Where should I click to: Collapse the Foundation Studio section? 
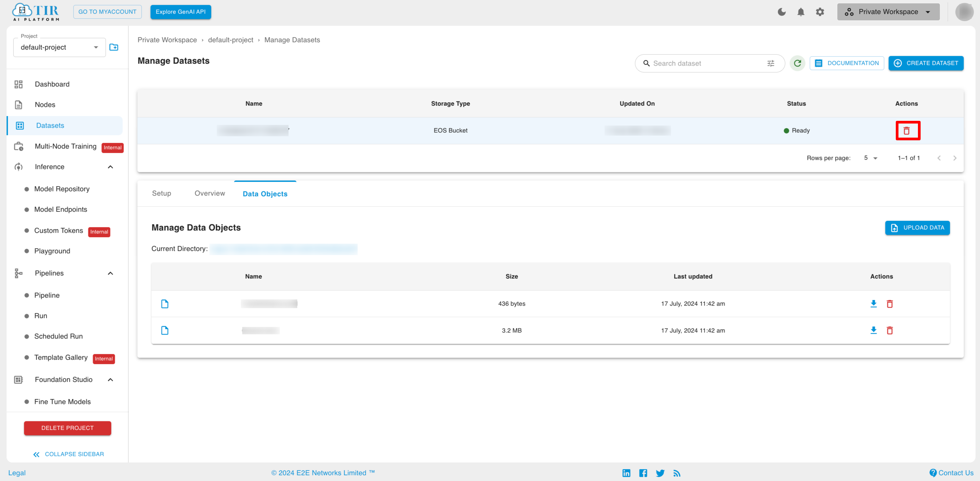coord(110,379)
